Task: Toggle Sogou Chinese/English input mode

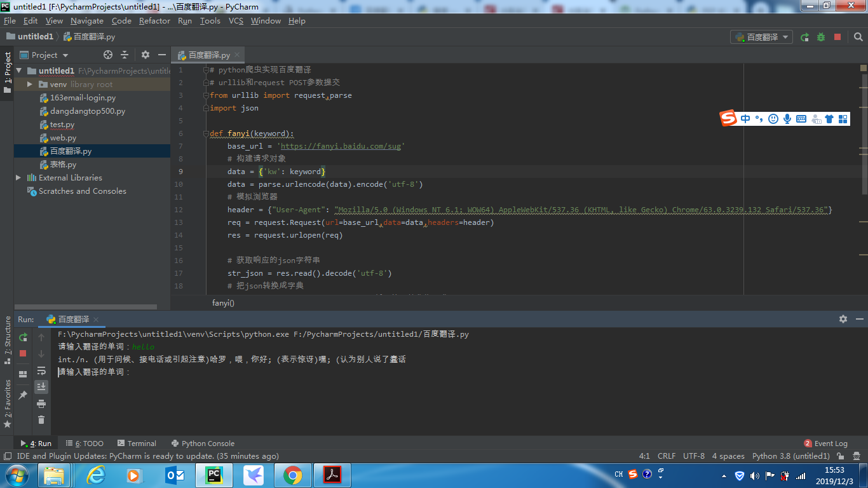Action: coord(745,119)
